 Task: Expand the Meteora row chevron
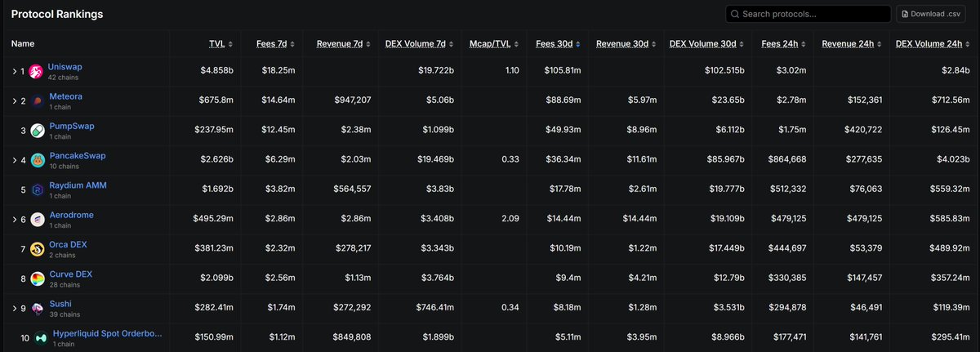pos(14,101)
